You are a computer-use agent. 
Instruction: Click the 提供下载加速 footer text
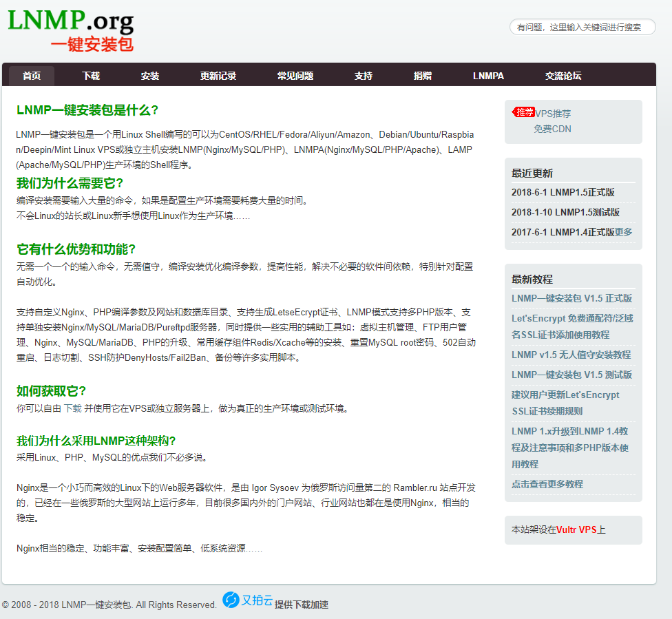coord(302,605)
